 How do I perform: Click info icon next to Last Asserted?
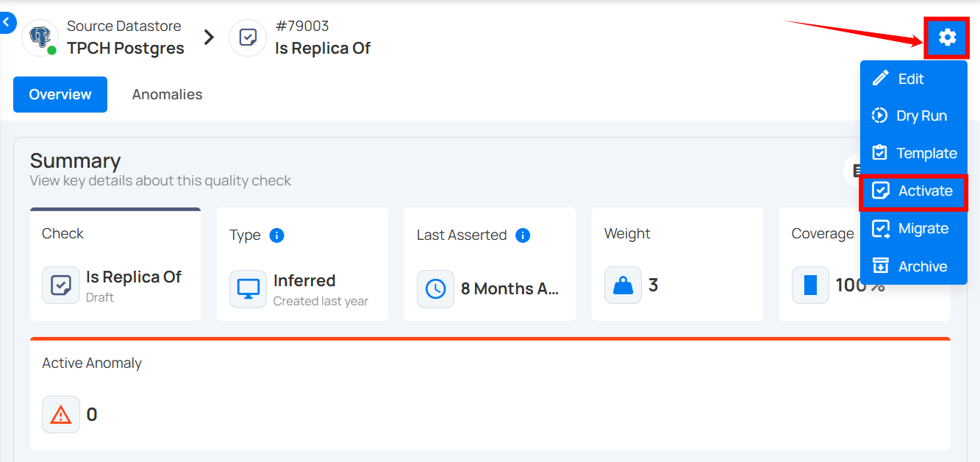coord(523,235)
